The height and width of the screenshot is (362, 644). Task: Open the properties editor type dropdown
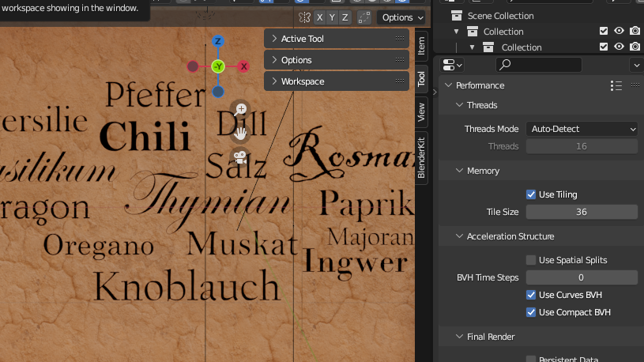click(453, 65)
